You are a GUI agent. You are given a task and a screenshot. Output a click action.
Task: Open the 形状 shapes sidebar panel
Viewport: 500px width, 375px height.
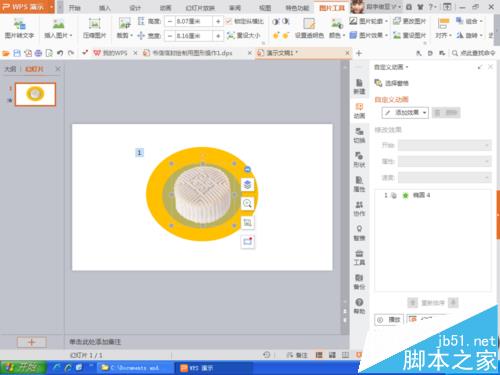pos(359,160)
